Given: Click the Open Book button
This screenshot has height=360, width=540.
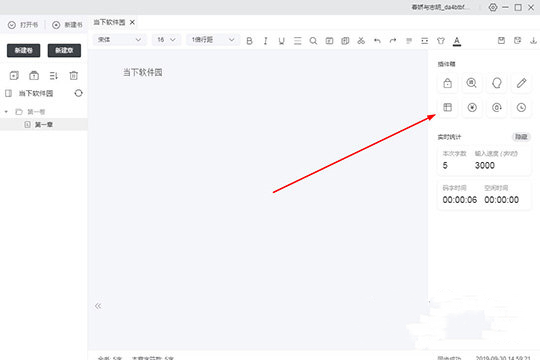Looking at the screenshot, I should pos(24,25).
